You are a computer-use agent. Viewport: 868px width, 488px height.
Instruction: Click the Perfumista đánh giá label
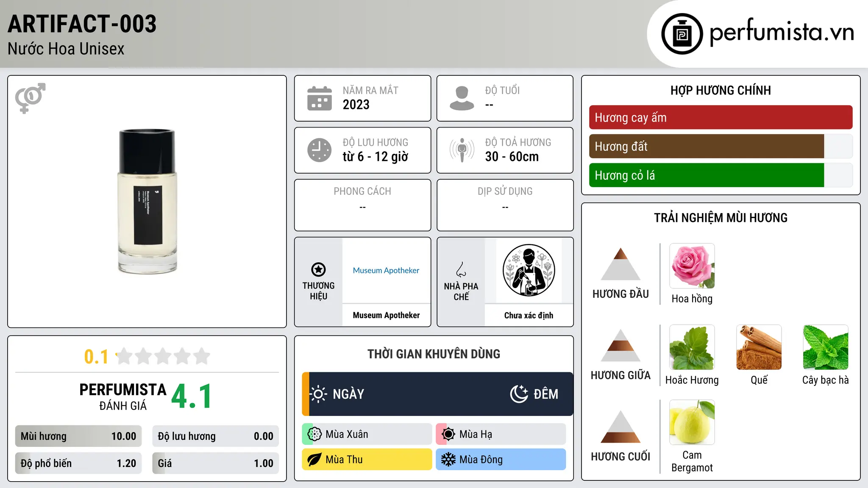pos(123,396)
